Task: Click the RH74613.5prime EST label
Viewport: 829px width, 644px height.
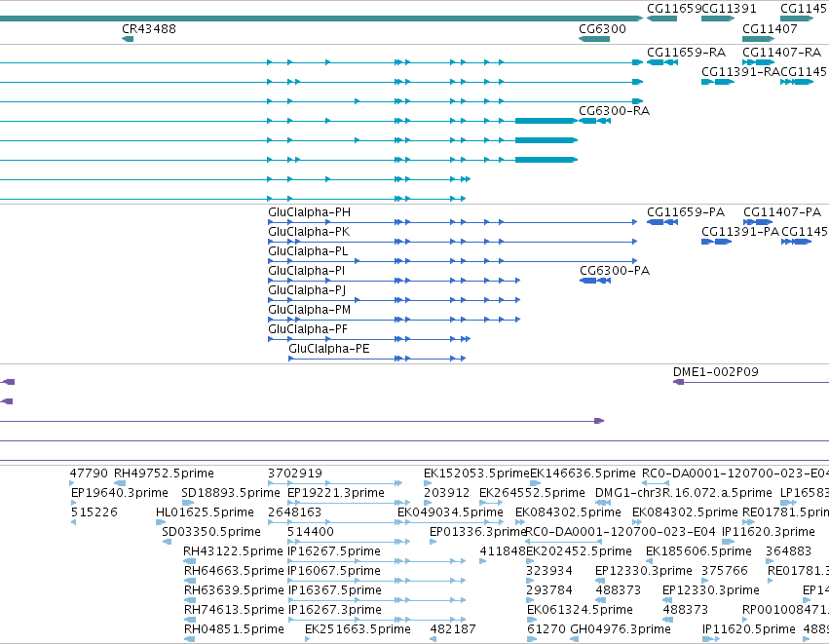Action: 234,610
